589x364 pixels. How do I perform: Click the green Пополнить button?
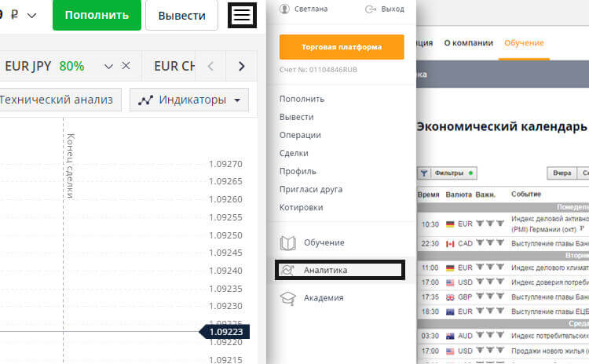tap(97, 15)
